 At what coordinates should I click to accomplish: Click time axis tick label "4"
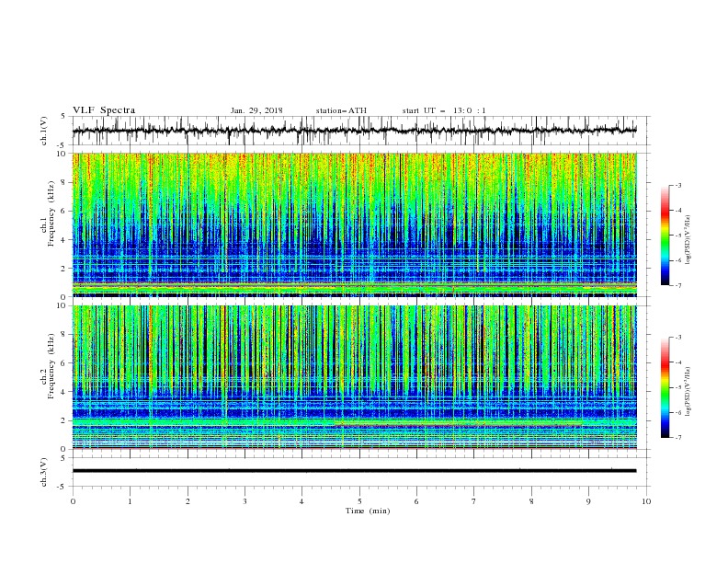(301, 501)
